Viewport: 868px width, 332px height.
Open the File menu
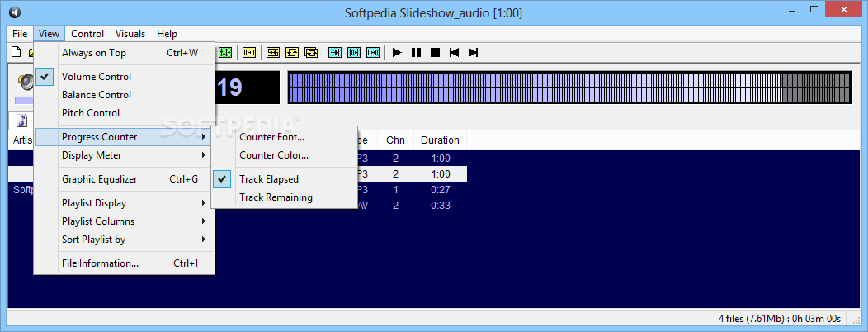(x=20, y=34)
